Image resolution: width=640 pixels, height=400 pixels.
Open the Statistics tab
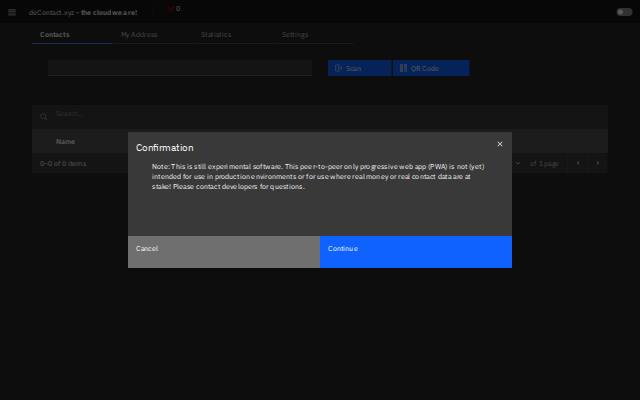[232, 35]
